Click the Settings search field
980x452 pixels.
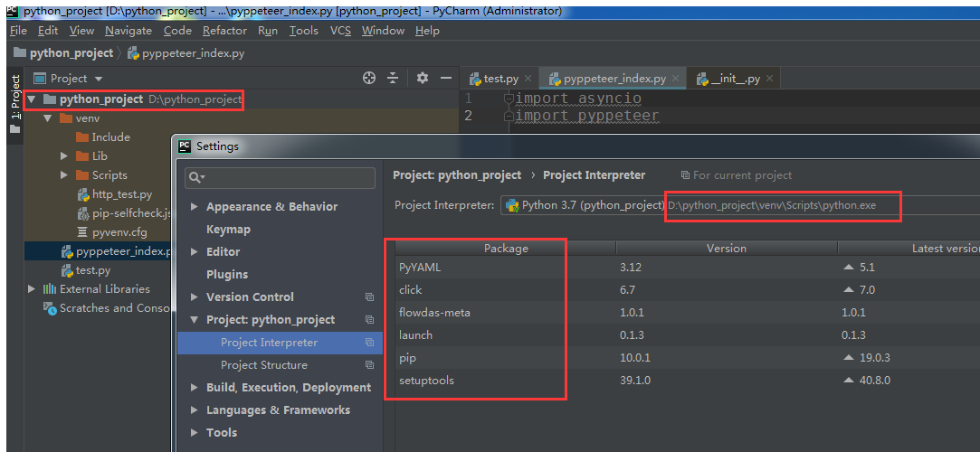280,178
